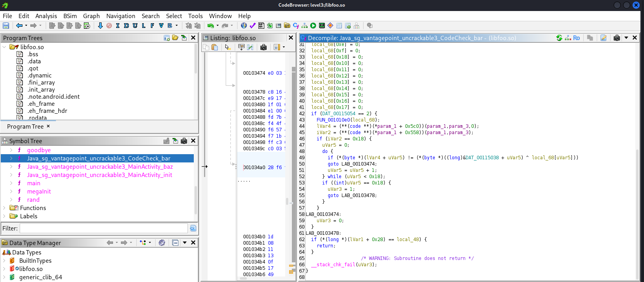The width and height of the screenshot is (644, 282).
Task: Select the .rodata section in Program Trees
Action: click(x=37, y=118)
